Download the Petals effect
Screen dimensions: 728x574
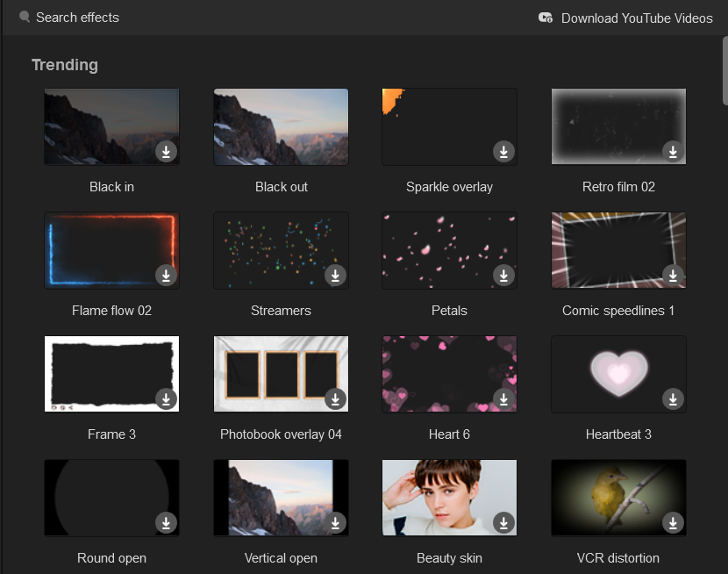tap(503, 276)
